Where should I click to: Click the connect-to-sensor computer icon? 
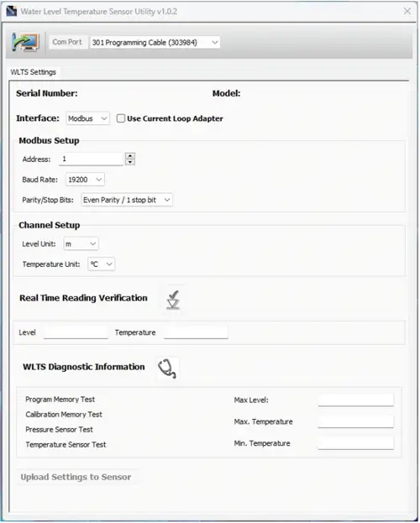[25, 42]
